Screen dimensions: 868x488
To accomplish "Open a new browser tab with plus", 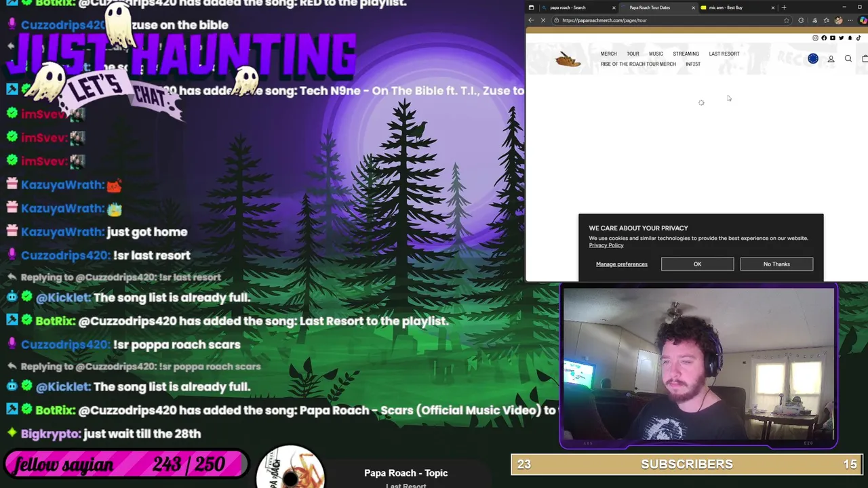I will click(784, 7).
